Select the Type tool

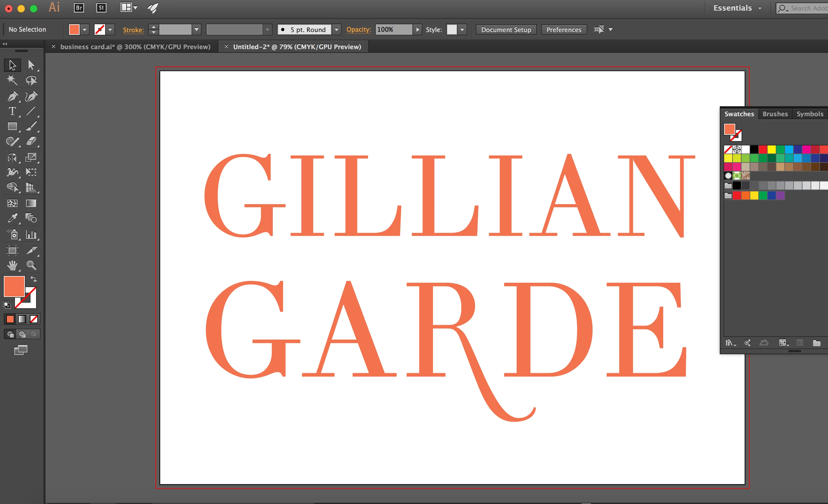pyautogui.click(x=12, y=111)
